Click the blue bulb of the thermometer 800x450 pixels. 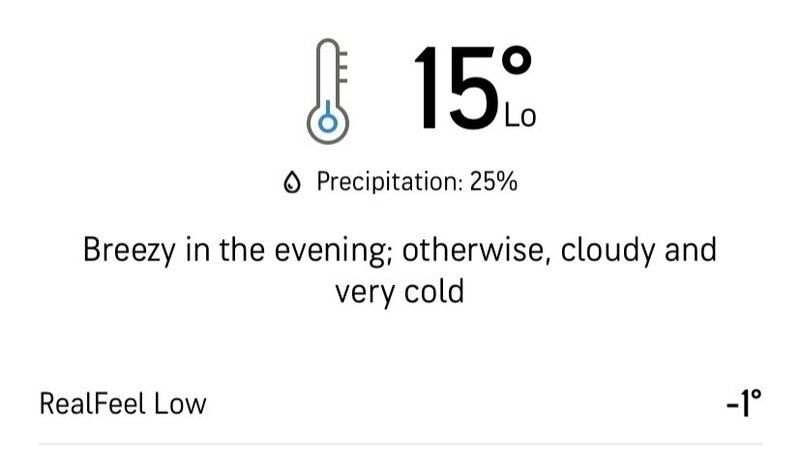coord(324,123)
